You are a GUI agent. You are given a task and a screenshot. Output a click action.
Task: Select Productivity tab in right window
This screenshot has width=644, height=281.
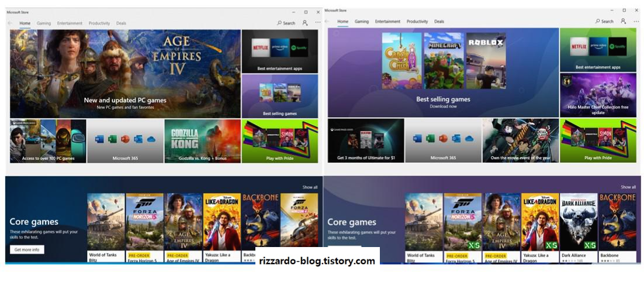pos(417,22)
